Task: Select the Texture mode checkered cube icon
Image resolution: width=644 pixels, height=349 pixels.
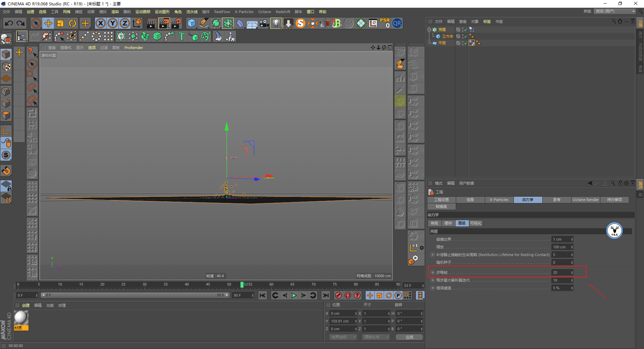Action: click(x=6, y=66)
